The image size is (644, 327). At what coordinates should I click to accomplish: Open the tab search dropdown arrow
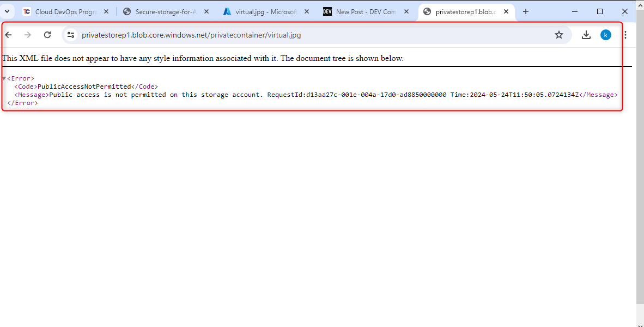pyautogui.click(x=7, y=11)
